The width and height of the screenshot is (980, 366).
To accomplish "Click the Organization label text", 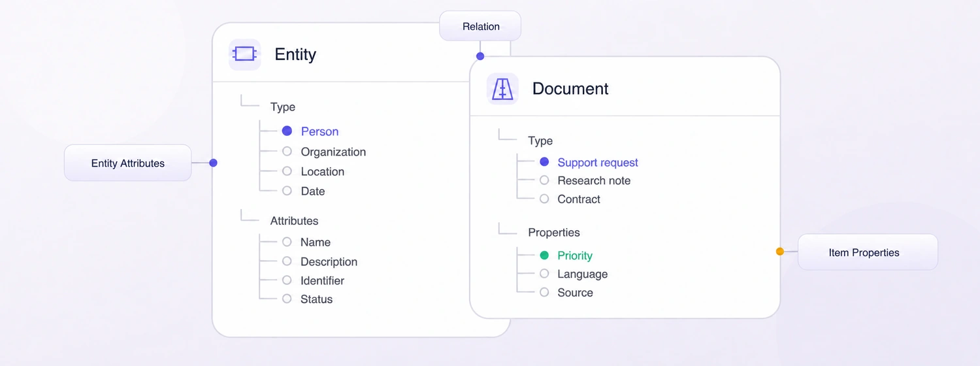I will point(333,152).
